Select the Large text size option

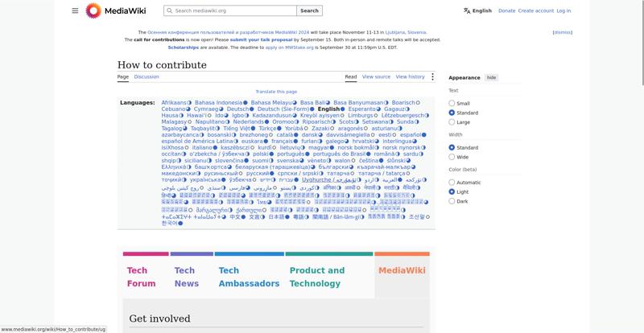[x=452, y=122]
